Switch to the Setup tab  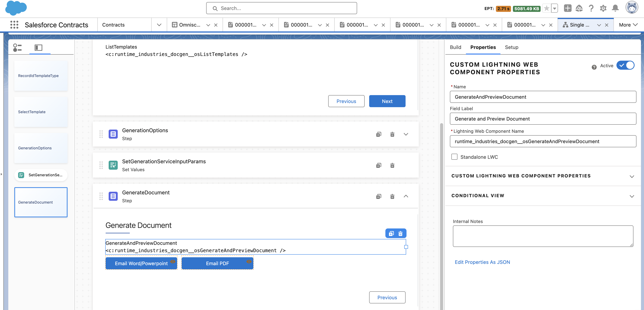pos(512,47)
